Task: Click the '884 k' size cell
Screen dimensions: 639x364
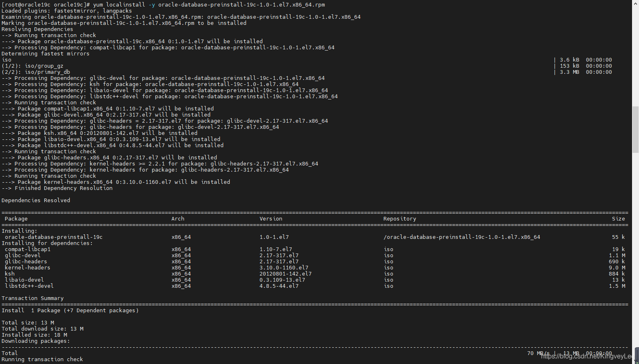Action: (617, 274)
